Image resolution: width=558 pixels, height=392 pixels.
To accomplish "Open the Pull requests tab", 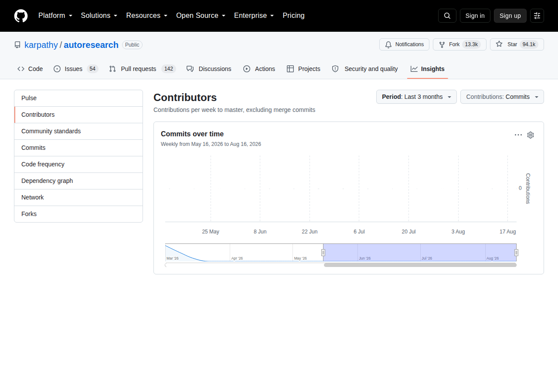I will click(x=142, y=69).
